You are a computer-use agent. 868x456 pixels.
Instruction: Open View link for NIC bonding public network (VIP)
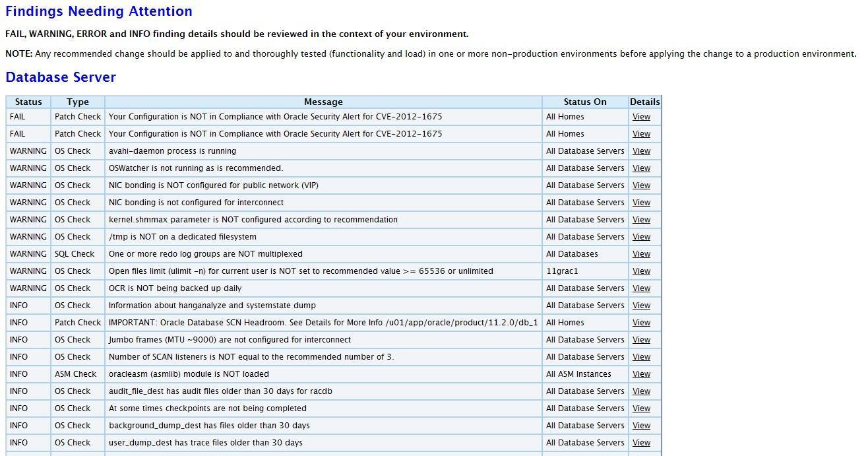click(x=641, y=185)
